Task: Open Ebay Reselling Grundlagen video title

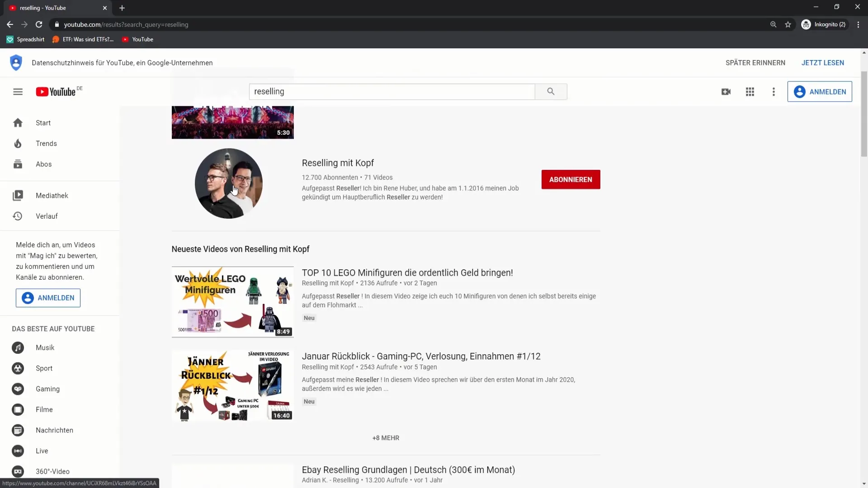Action: [408, 470]
